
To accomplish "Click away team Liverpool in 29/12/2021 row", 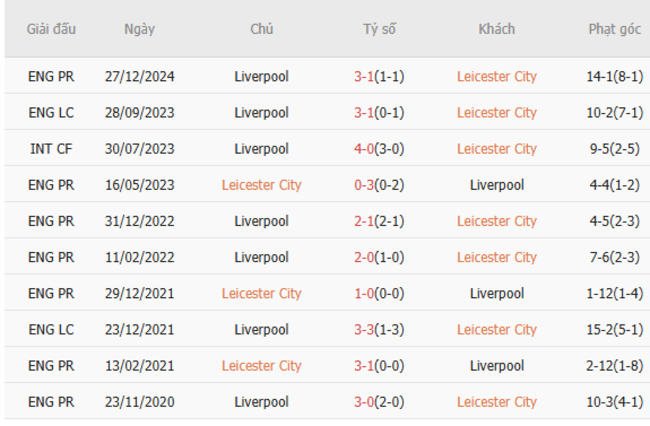I will tap(496, 293).
